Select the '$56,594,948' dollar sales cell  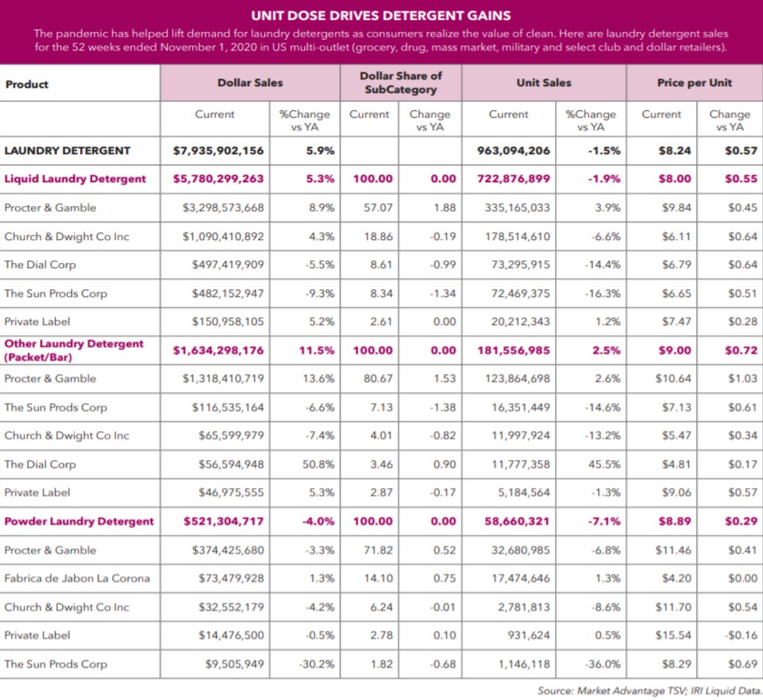(231, 464)
